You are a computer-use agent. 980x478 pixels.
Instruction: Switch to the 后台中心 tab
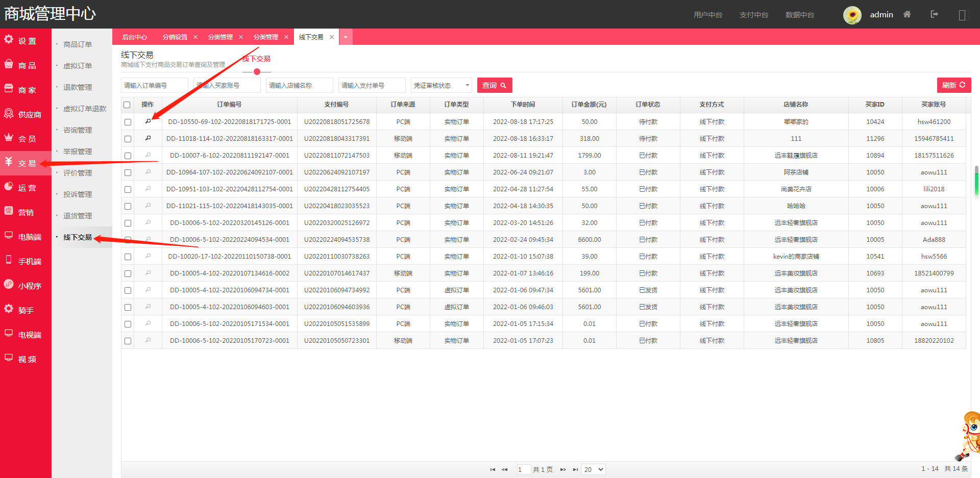(x=135, y=37)
